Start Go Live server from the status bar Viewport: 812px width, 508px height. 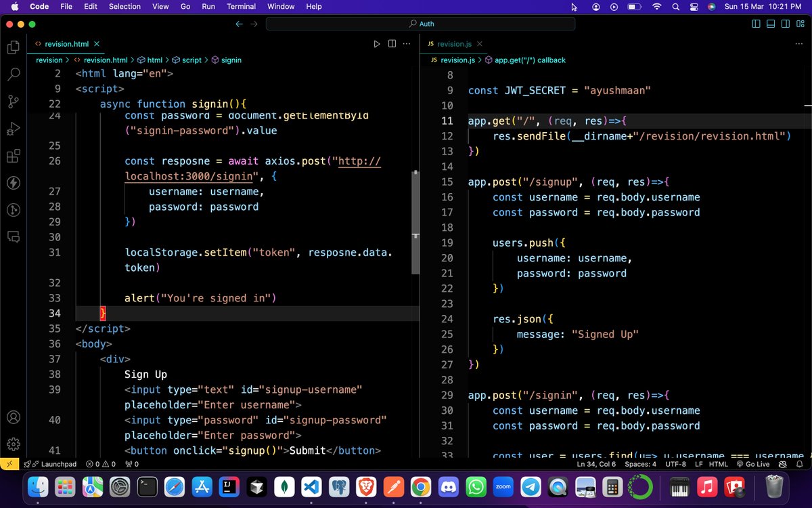click(x=753, y=464)
